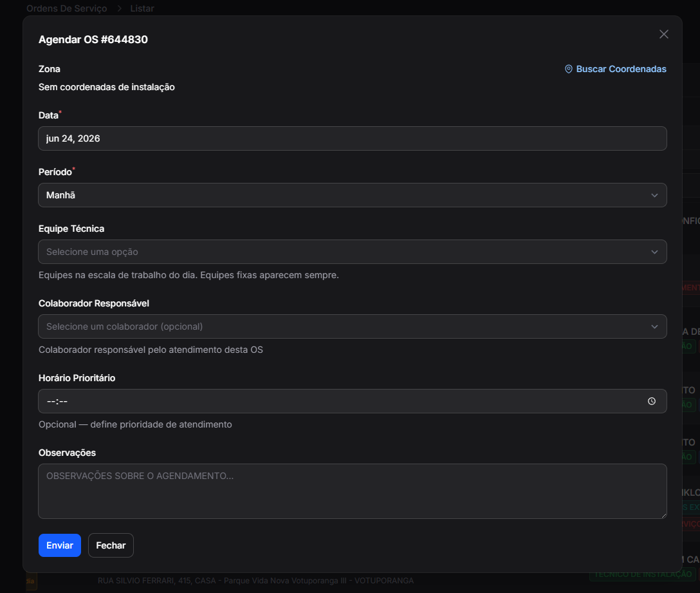This screenshot has width=700, height=593.
Task: Click the 'Sem coordenadas de instalação' text
Action: pyautogui.click(x=106, y=87)
